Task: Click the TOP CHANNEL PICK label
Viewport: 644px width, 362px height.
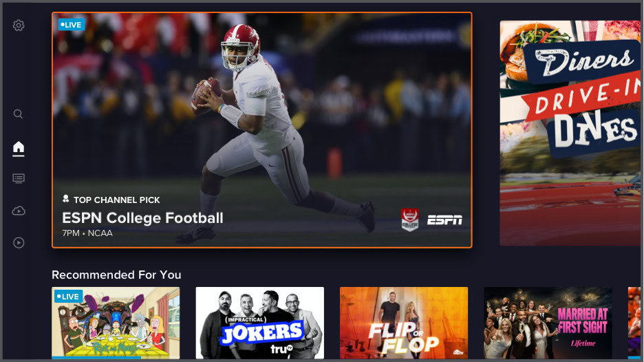Action: [x=117, y=200]
